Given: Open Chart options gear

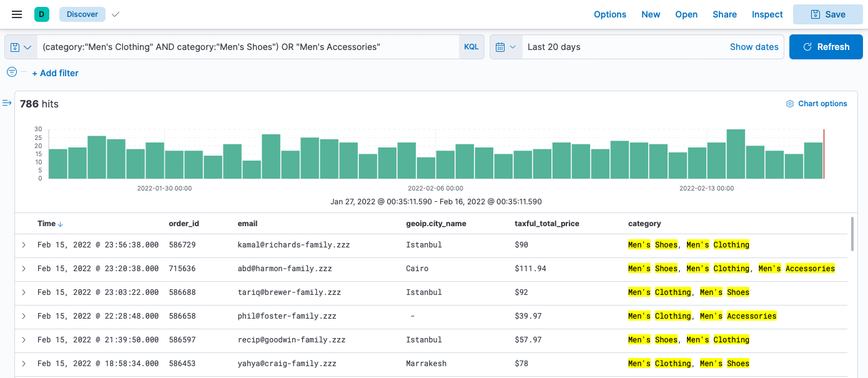Looking at the screenshot, I should click(x=816, y=104).
